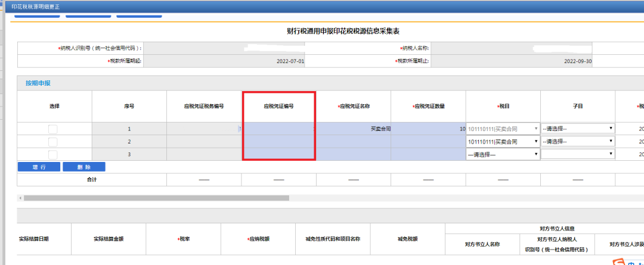Click the 增行 button
Screen dimensions: 644x265
click(x=39, y=167)
